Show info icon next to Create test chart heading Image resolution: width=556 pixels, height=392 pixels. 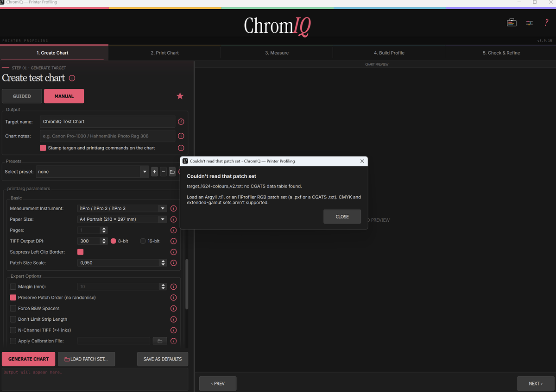[72, 78]
